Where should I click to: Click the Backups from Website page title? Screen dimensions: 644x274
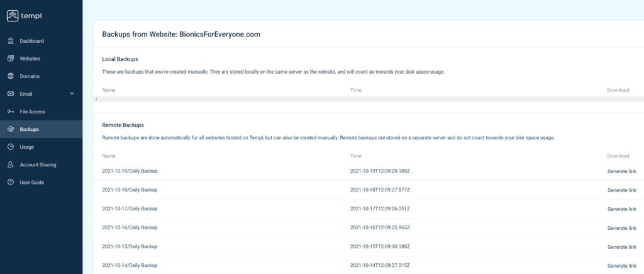point(181,35)
